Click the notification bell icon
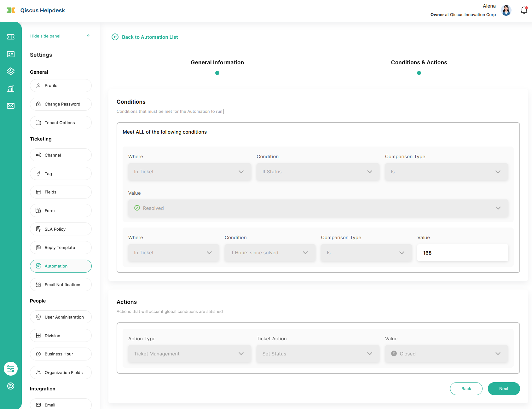The image size is (532, 409). (x=524, y=10)
